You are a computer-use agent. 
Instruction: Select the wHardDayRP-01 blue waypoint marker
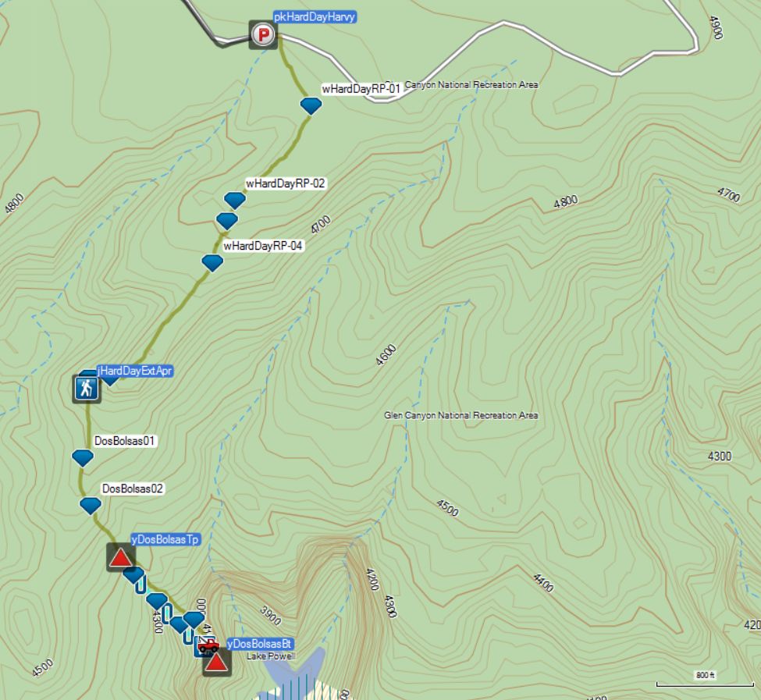[311, 106]
